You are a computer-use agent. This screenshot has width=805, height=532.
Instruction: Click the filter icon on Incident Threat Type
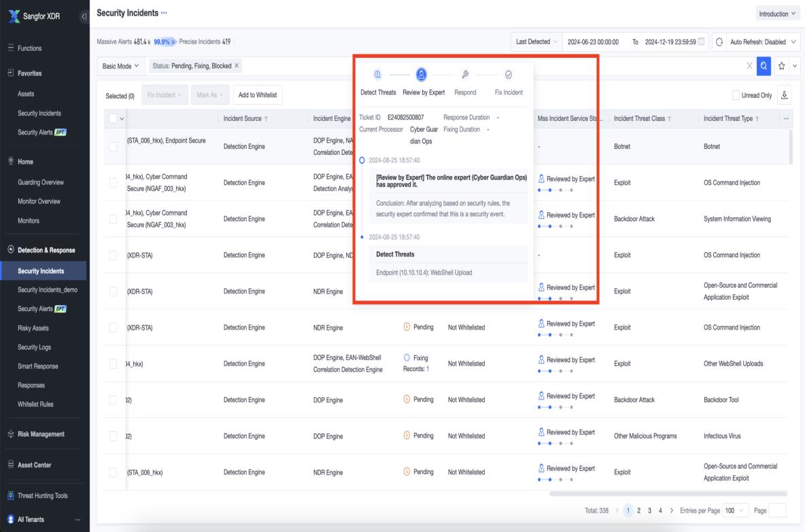[757, 119]
